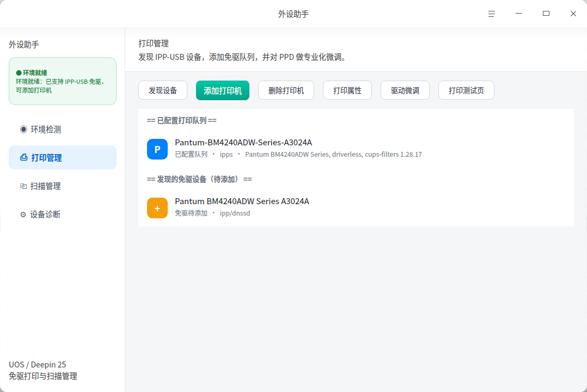Click the 环境检测 sidebar icon
Screen dimensions: 587x392
click(23, 129)
